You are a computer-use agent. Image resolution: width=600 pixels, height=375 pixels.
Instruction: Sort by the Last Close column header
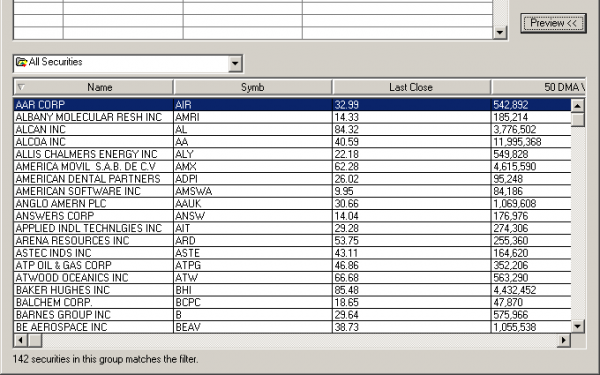[x=411, y=87]
